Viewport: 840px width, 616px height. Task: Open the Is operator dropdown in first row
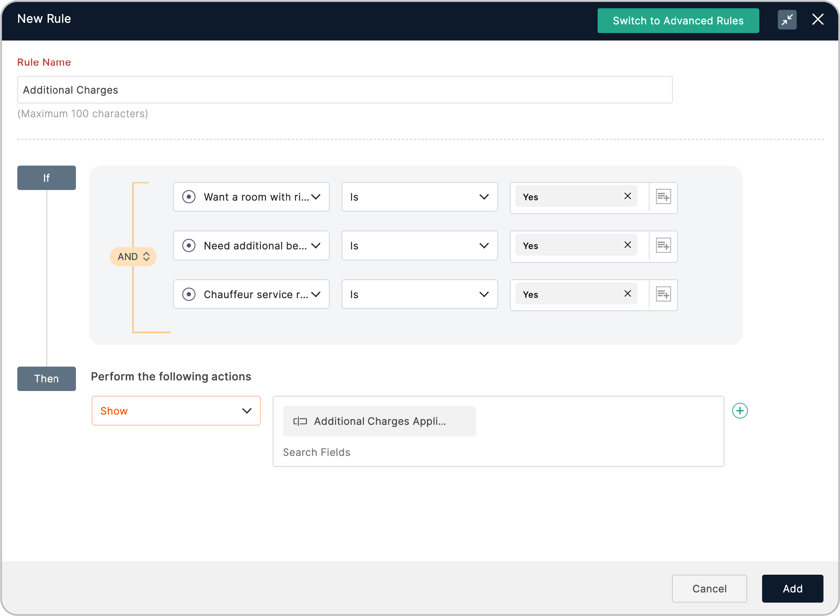tap(419, 197)
